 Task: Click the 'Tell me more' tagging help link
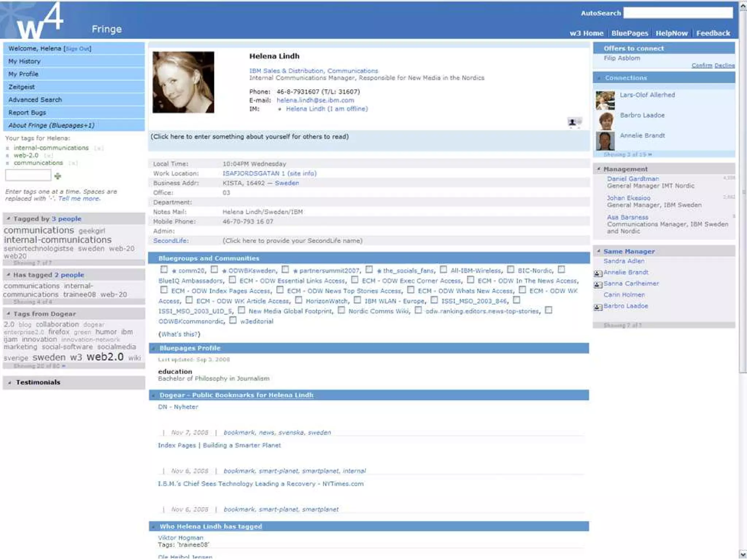[x=79, y=199]
